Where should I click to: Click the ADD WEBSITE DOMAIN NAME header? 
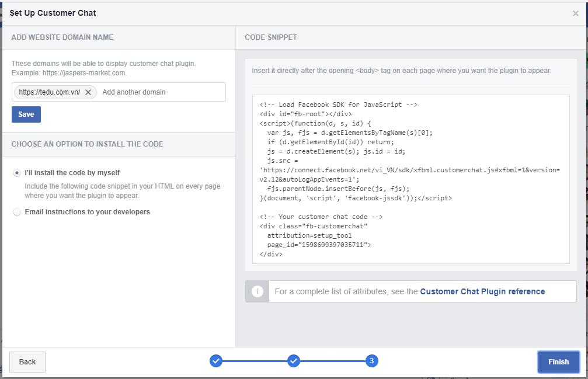62,37
